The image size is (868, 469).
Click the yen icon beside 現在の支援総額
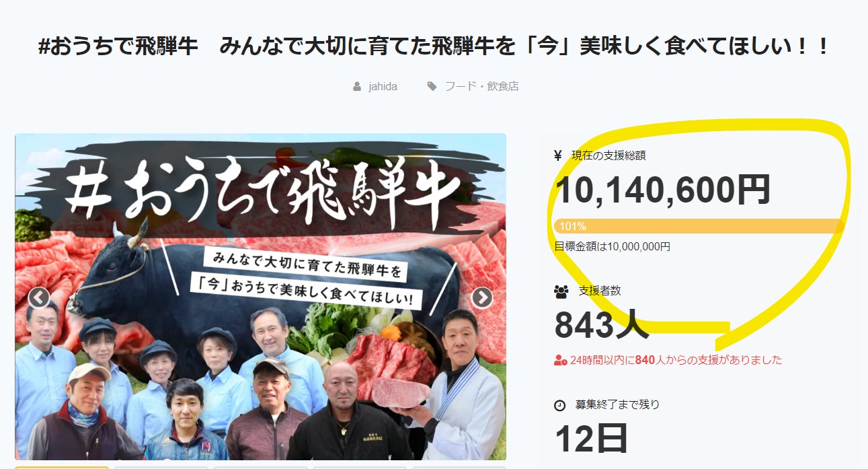(557, 155)
